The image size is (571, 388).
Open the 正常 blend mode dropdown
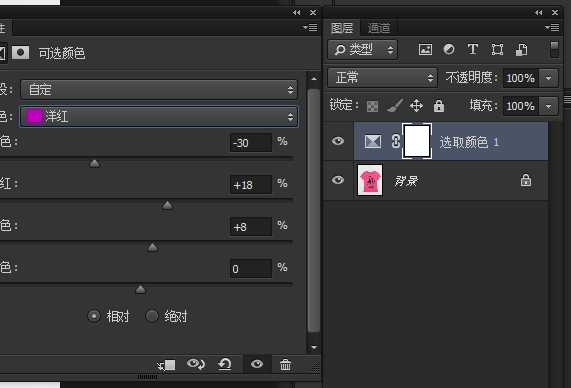point(382,78)
